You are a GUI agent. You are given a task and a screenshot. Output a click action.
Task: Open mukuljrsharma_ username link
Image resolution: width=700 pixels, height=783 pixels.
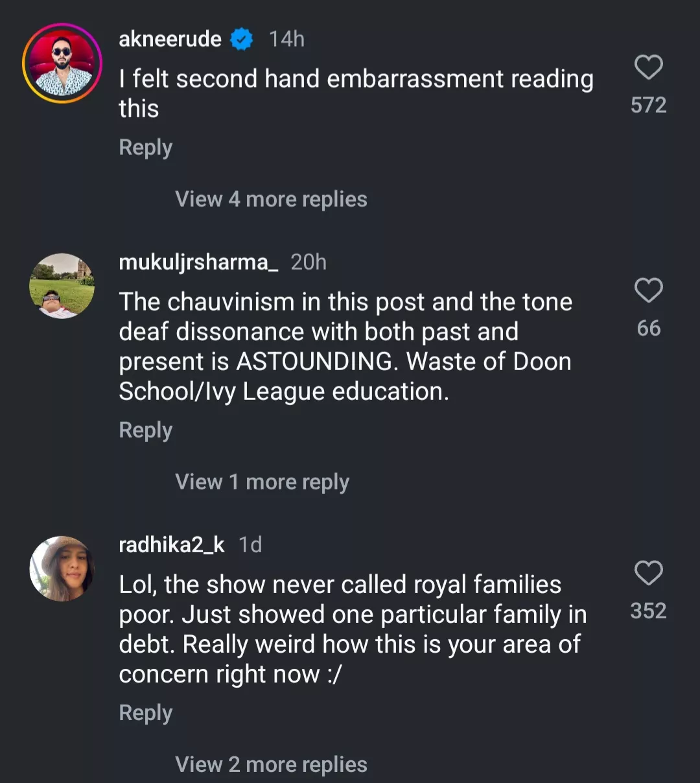point(198,263)
